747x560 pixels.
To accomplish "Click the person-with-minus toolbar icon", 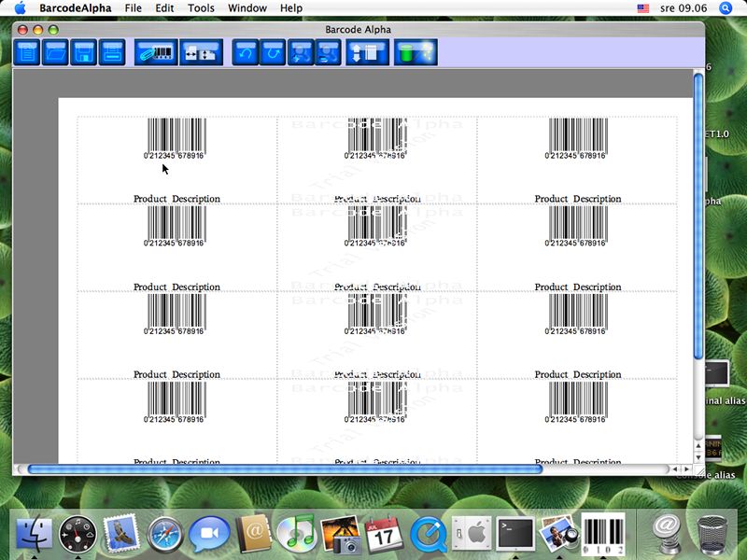I will (329, 52).
